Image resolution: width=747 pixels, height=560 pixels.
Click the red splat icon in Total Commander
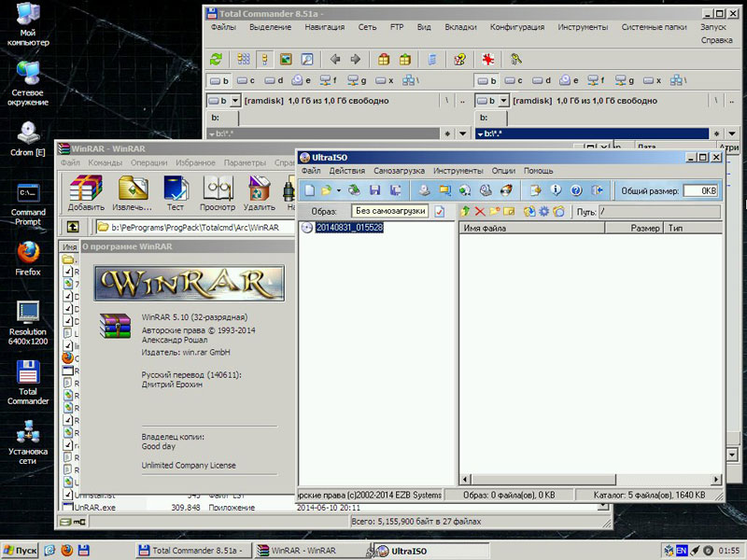tap(487, 59)
